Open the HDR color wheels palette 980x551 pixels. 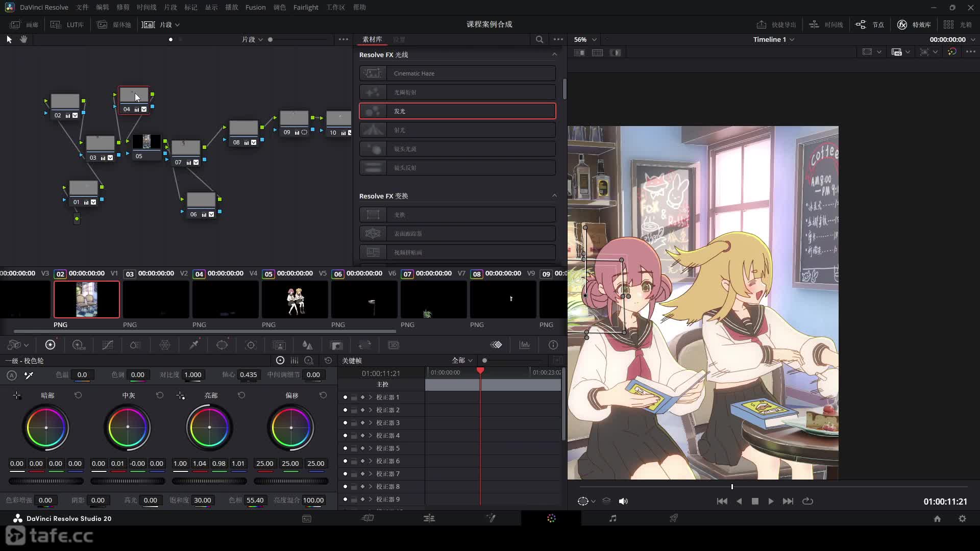pyautogui.click(x=79, y=345)
